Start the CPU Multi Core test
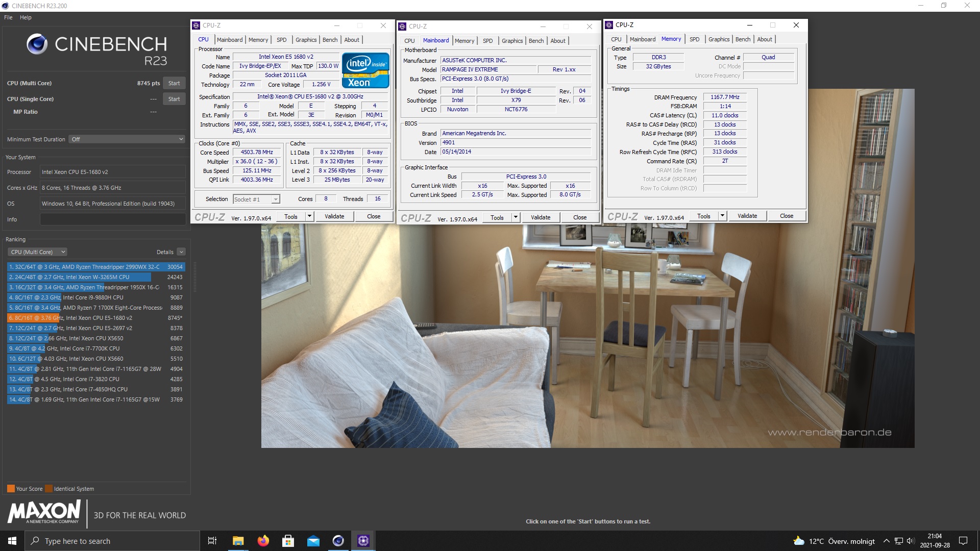The width and height of the screenshot is (980, 551). pyautogui.click(x=174, y=83)
